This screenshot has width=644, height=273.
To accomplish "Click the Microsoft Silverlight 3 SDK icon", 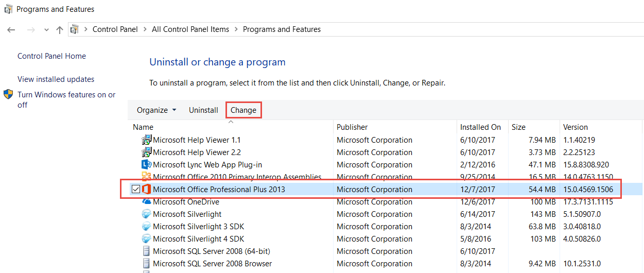I will coord(146,227).
